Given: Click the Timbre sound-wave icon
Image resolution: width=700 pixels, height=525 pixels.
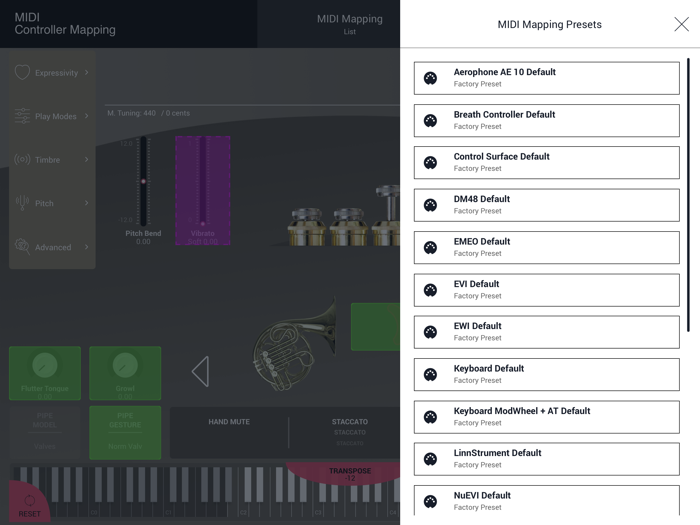Looking at the screenshot, I should pos(22,160).
